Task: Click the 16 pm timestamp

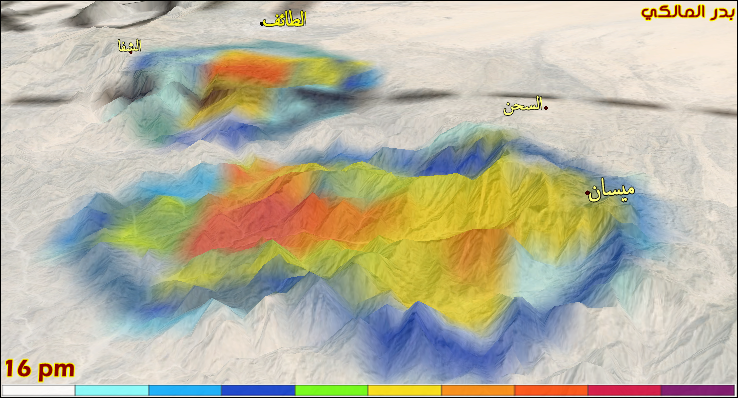Action: pos(40,369)
